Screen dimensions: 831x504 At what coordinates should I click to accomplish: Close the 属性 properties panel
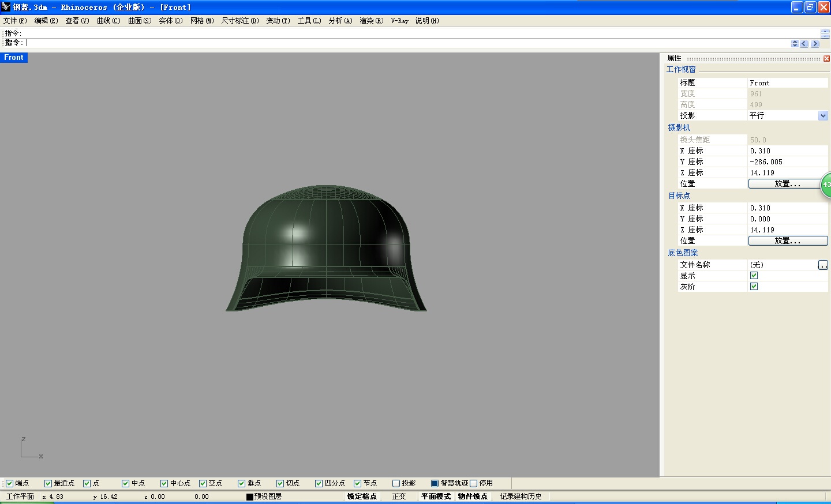tap(826, 58)
